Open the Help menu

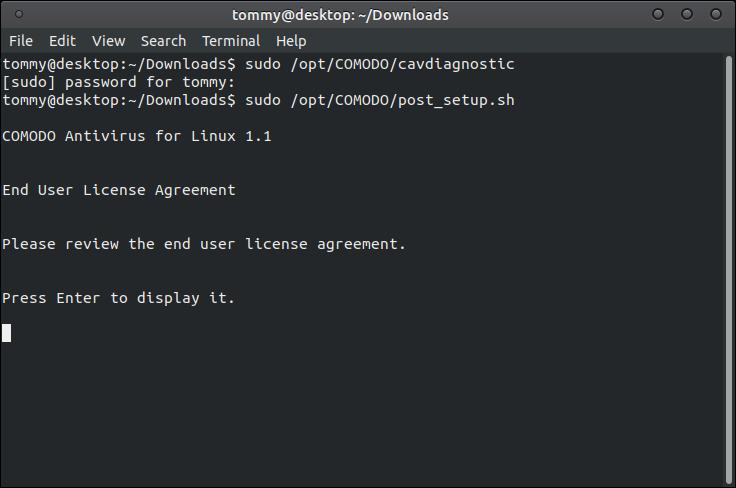[291, 41]
